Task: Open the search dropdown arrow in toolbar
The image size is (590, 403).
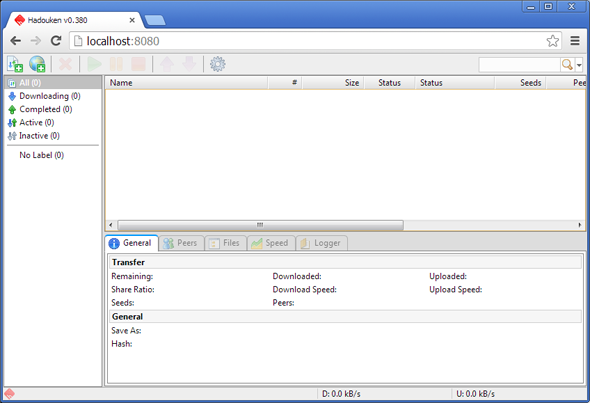Action: (x=579, y=65)
